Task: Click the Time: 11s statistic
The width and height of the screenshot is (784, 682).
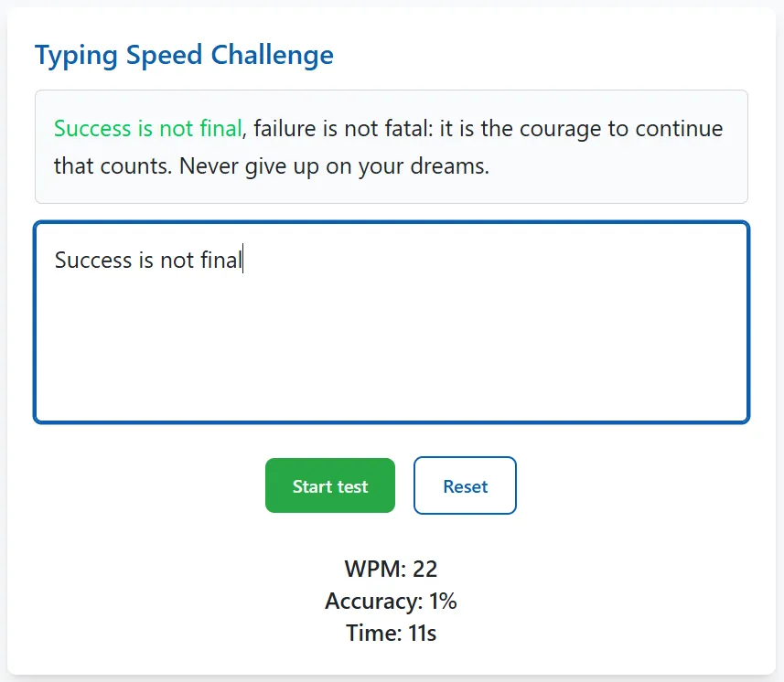Action: click(392, 632)
